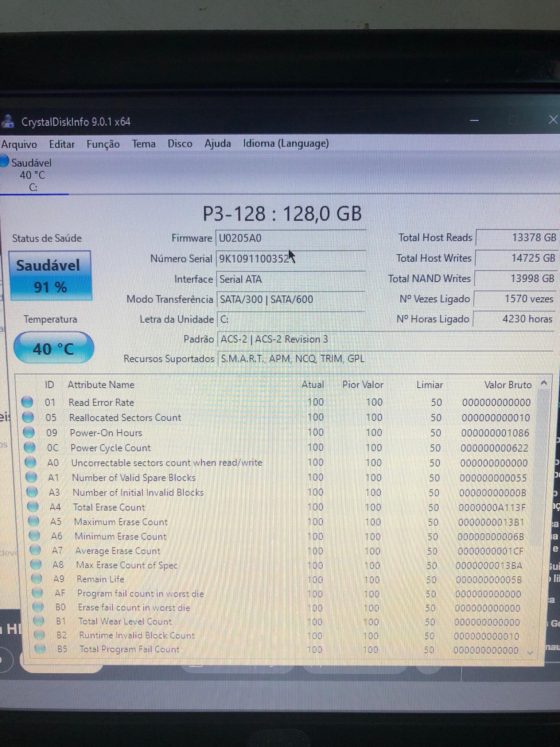Click the Pior Valor column header

click(362, 385)
